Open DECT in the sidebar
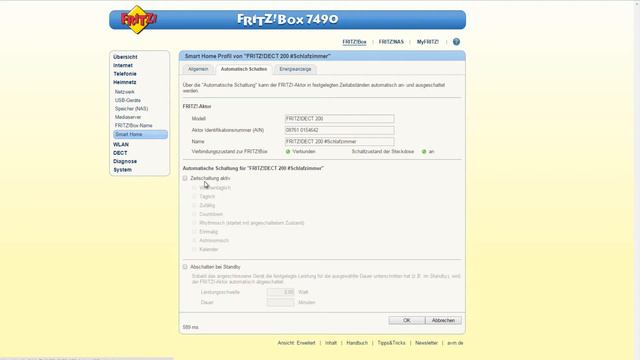This screenshot has width=640, height=360. coord(120,153)
